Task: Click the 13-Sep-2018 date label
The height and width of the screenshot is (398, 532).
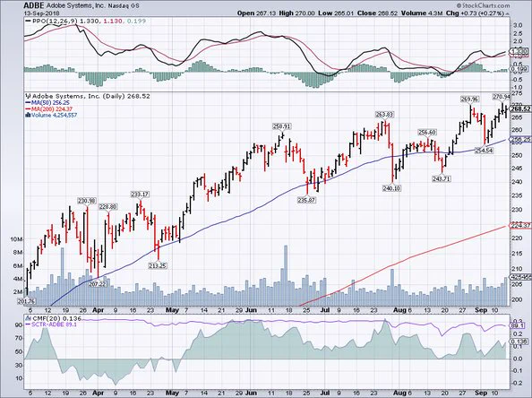Action: pyautogui.click(x=42, y=13)
